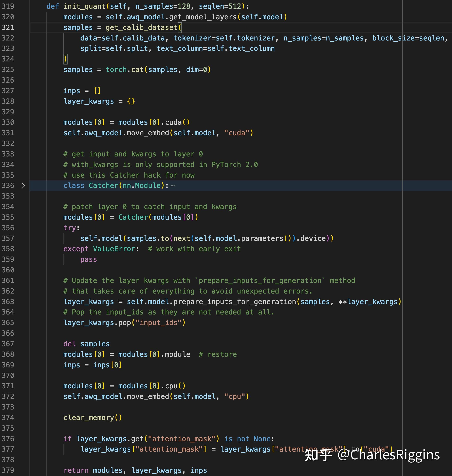
Task: Click the folded ellipsis after Catcher class
Action: [173, 186]
